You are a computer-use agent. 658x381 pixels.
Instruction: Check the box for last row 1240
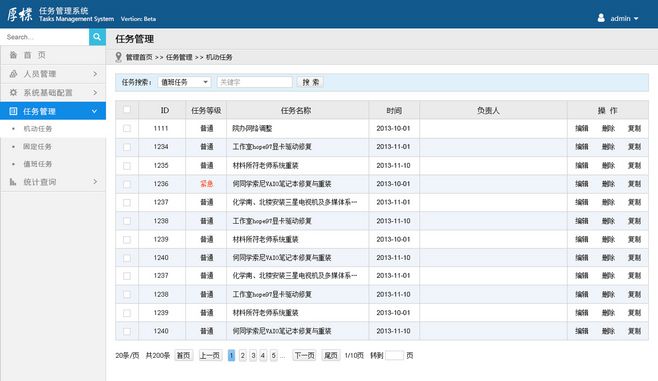tap(127, 331)
